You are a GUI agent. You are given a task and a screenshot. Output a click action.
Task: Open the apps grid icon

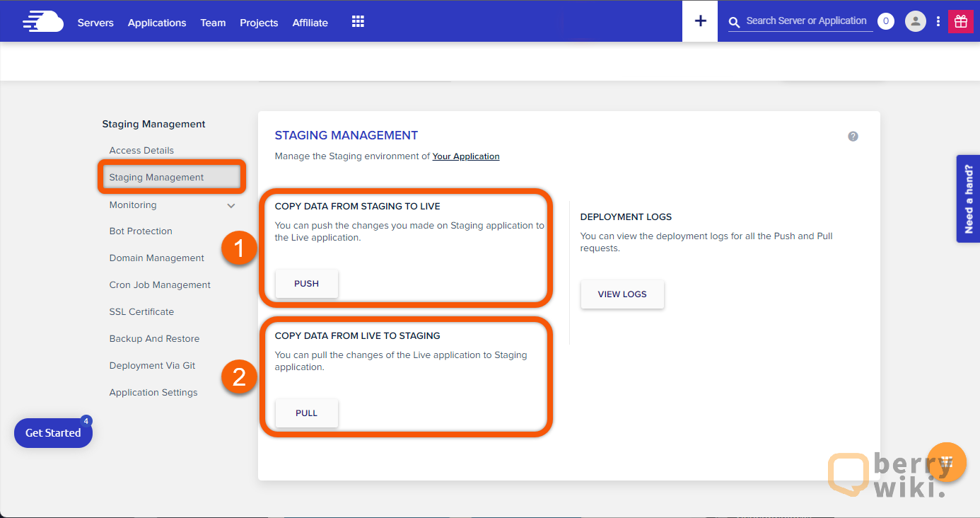click(x=358, y=22)
